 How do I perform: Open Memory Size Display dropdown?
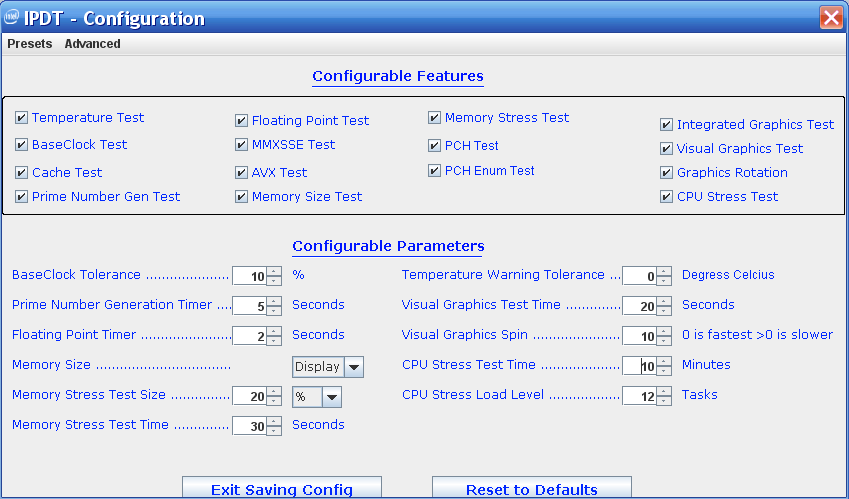tap(354, 367)
